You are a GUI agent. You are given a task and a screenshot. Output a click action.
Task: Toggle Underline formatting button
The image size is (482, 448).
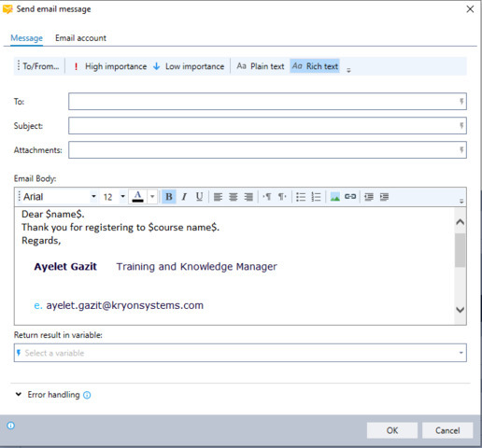click(x=199, y=197)
